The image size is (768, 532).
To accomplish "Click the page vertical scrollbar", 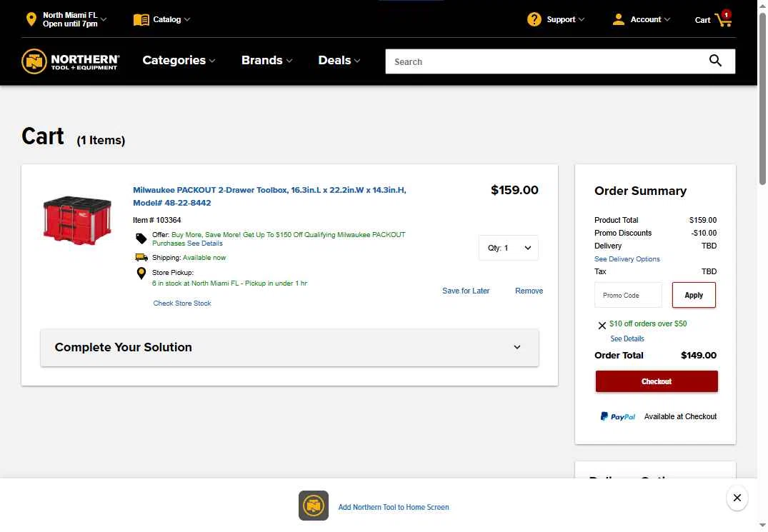I will [762, 98].
